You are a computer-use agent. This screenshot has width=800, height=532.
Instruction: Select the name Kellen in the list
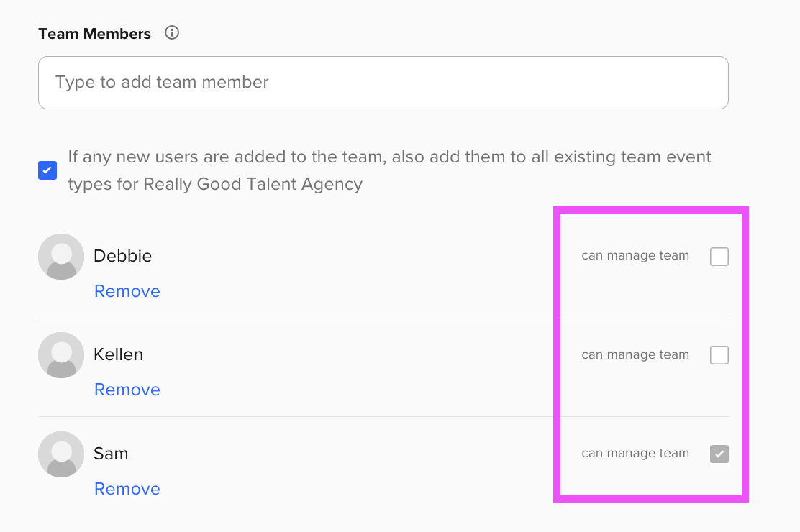pos(119,354)
